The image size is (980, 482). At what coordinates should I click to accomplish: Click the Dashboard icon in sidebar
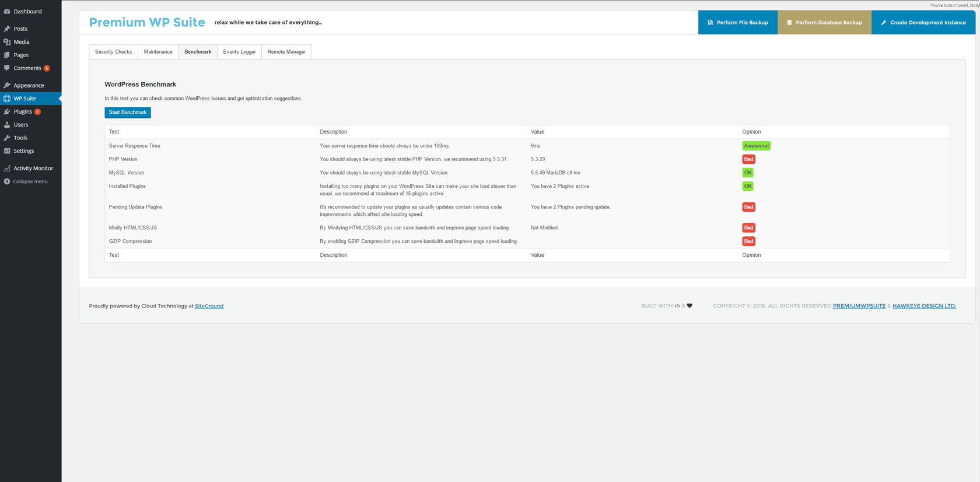[7, 11]
